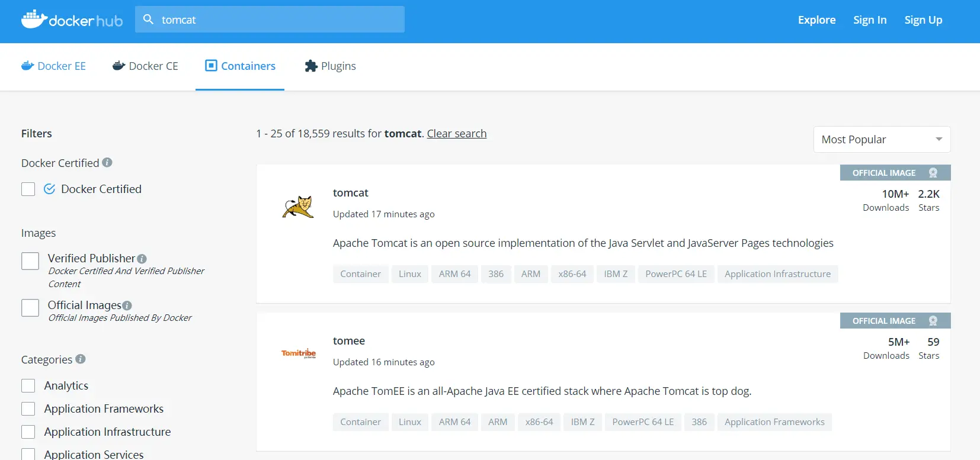The image size is (980, 460).
Task: Click the IBM Z tag on tomee card
Action: [582, 422]
